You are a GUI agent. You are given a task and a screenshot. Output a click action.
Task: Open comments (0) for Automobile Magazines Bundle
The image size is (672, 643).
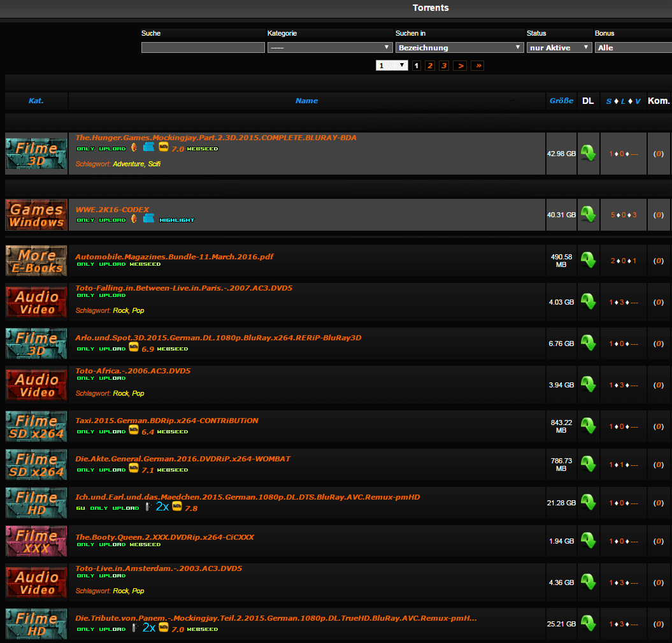click(x=658, y=261)
